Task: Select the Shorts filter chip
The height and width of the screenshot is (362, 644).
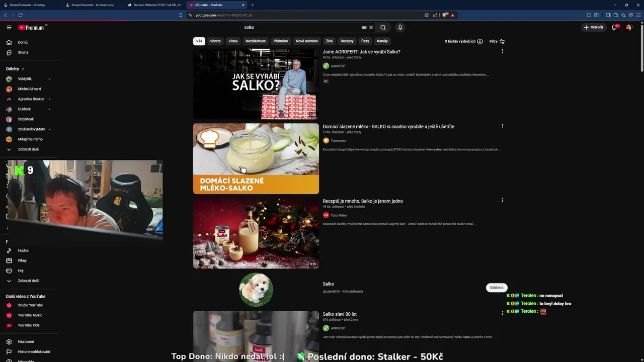Action: (x=215, y=41)
